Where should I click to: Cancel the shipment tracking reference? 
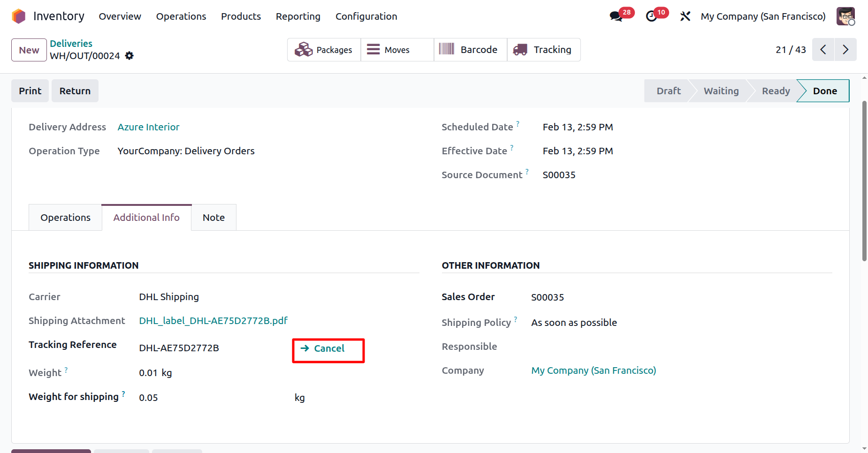pos(328,348)
